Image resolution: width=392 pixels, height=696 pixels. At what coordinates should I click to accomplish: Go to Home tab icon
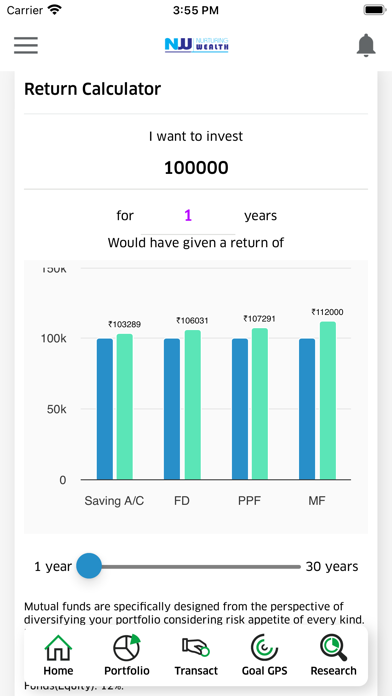tap(58, 648)
